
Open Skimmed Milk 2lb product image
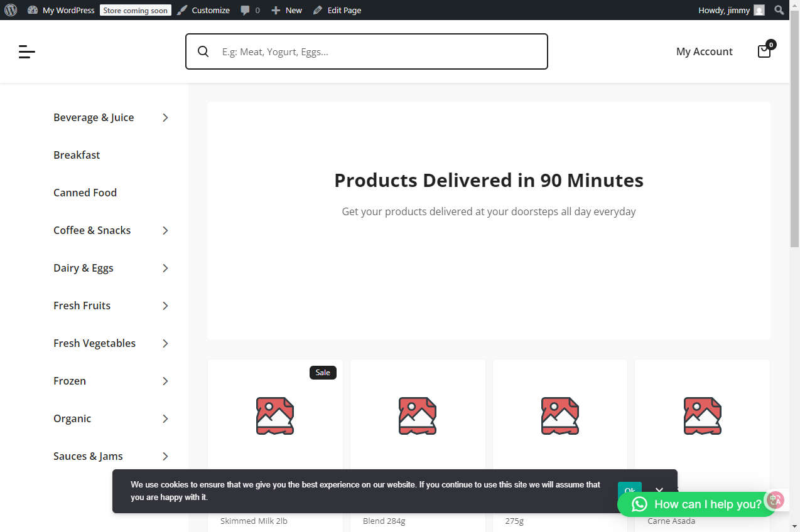pos(275,416)
